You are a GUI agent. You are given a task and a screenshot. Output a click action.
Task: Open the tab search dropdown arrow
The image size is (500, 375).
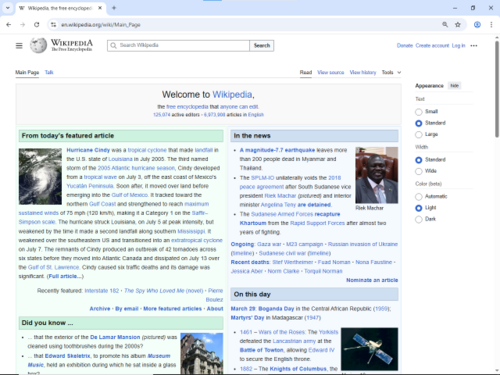click(8, 8)
